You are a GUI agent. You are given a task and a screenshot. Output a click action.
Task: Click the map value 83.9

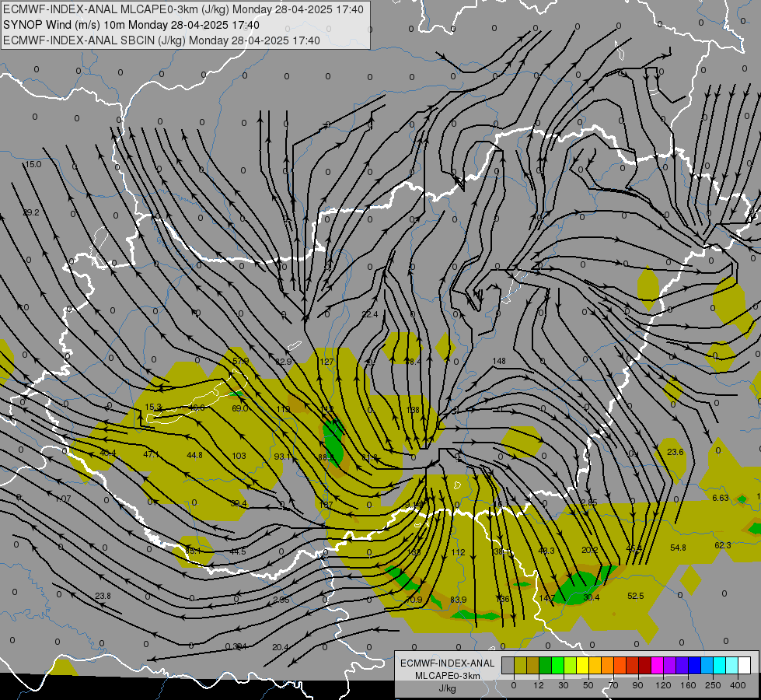[458, 600]
